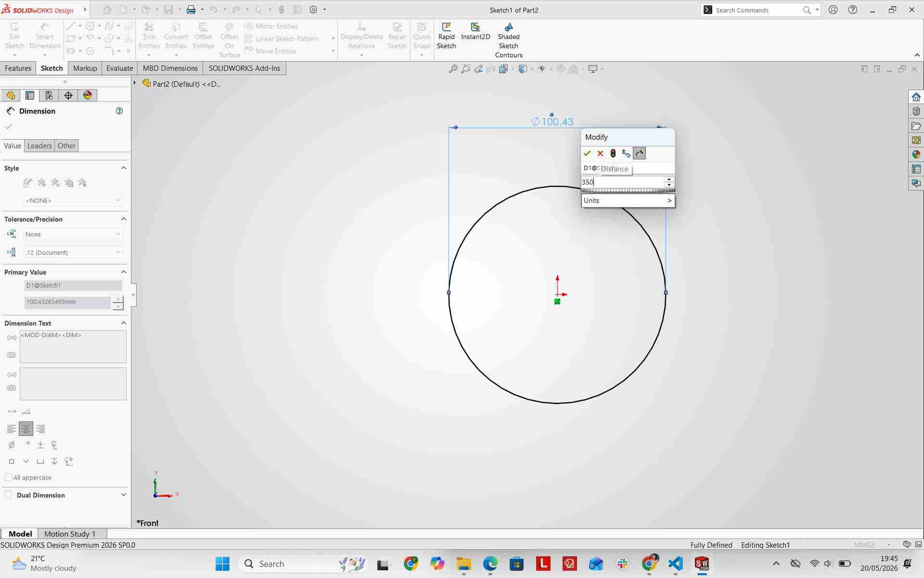Expand the Part2 (Default) flyout tree
The height and width of the screenshot is (578, 924).
(135, 83)
